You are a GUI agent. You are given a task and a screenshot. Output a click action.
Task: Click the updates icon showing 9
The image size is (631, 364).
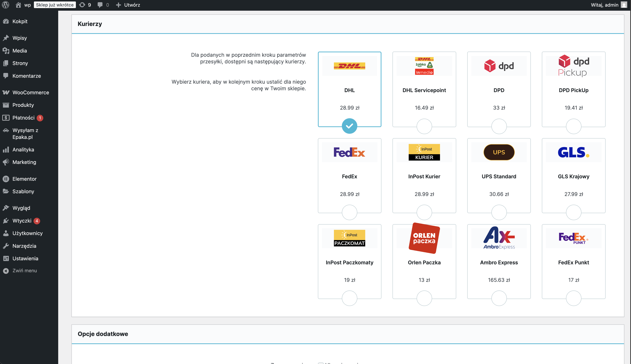(82, 5)
